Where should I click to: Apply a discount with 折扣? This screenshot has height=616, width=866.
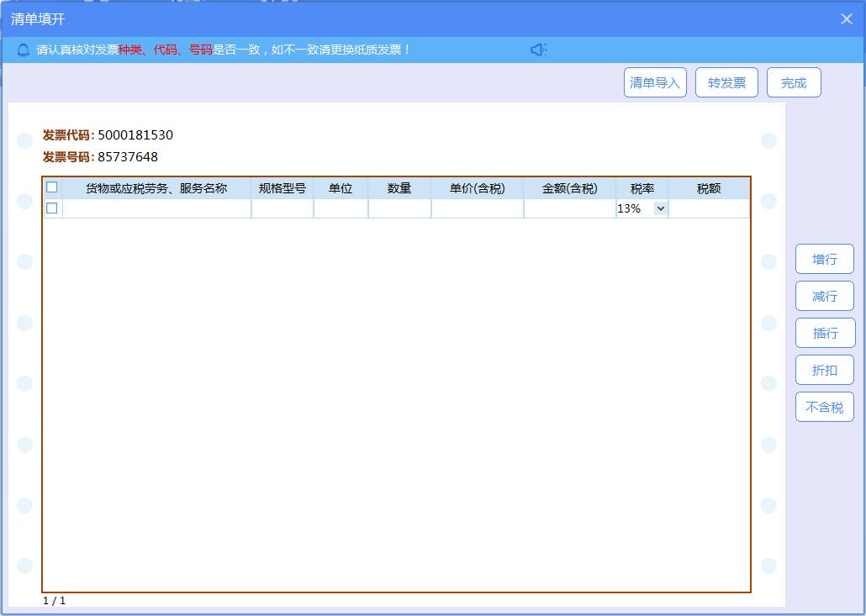point(824,370)
